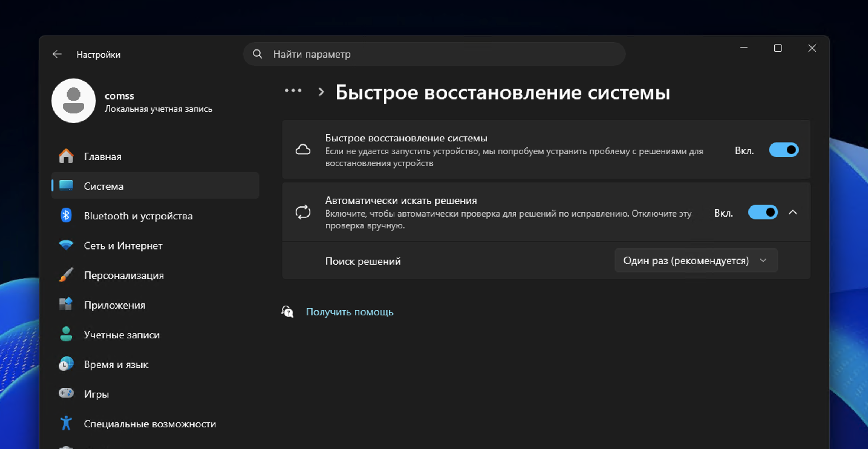The image size is (868, 449).
Task: Click the Получить помощь link
Action: [349, 312]
